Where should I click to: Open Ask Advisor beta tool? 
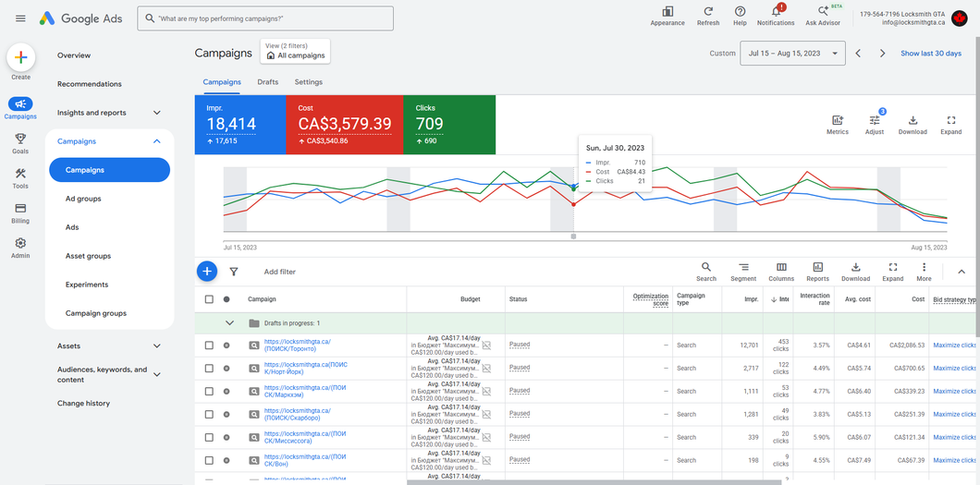coord(824,17)
